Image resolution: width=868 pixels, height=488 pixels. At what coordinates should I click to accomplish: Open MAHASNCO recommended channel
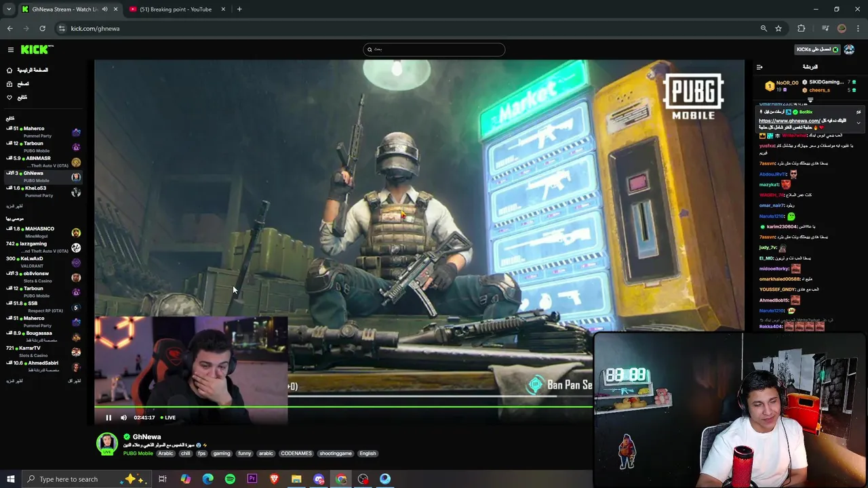[x=43, y=232]
